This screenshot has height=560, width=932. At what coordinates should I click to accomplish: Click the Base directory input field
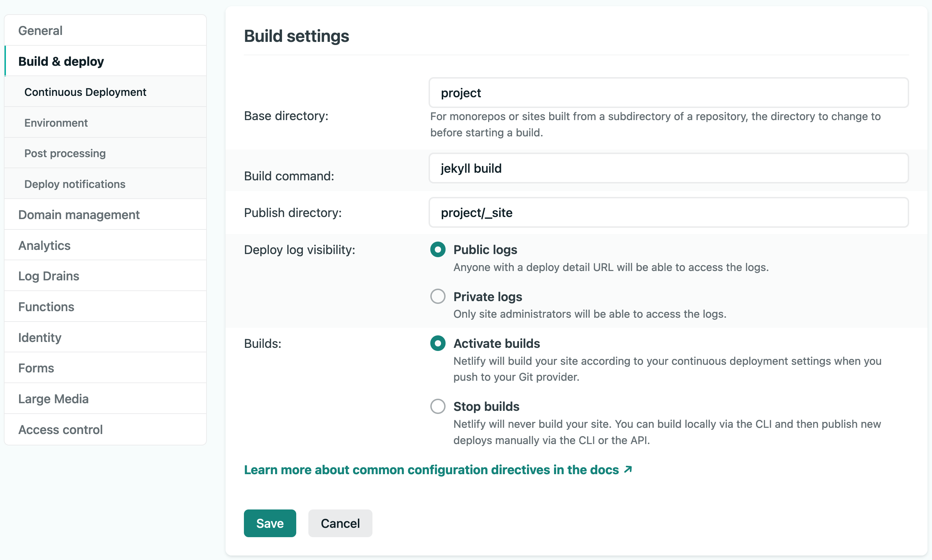(x=668, y=93)
